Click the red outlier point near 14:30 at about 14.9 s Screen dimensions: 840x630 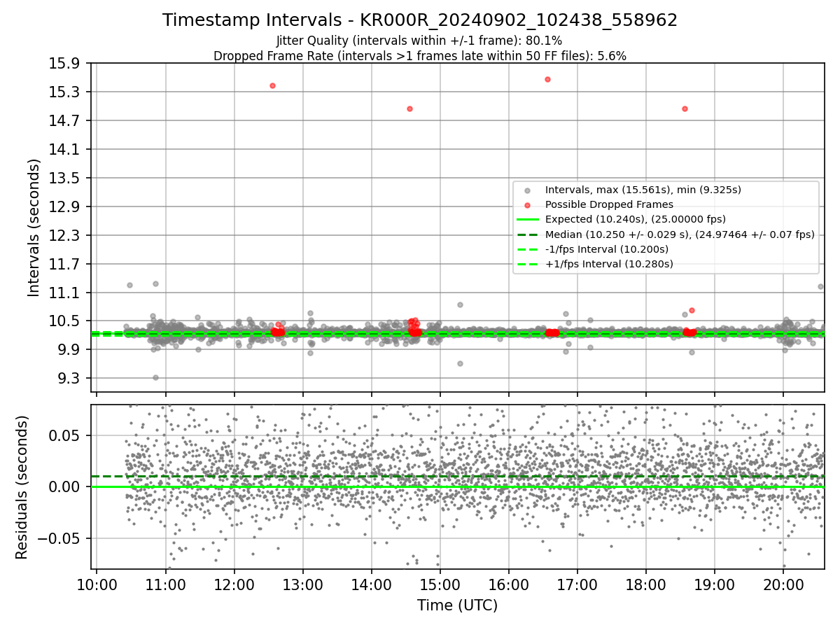pyautogui.click(x=409, y=108)
